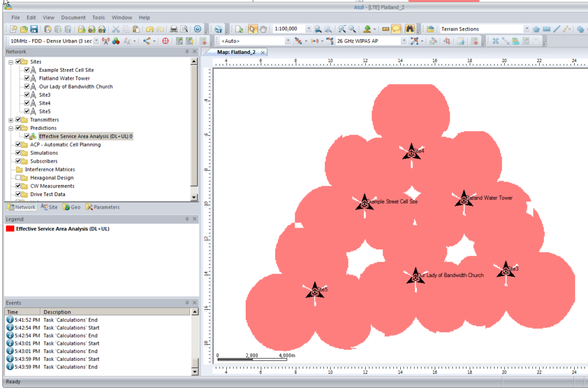Screen dimensions: 588x388
Task: Click the polygon drawing tool
Action: click(536, 29)
